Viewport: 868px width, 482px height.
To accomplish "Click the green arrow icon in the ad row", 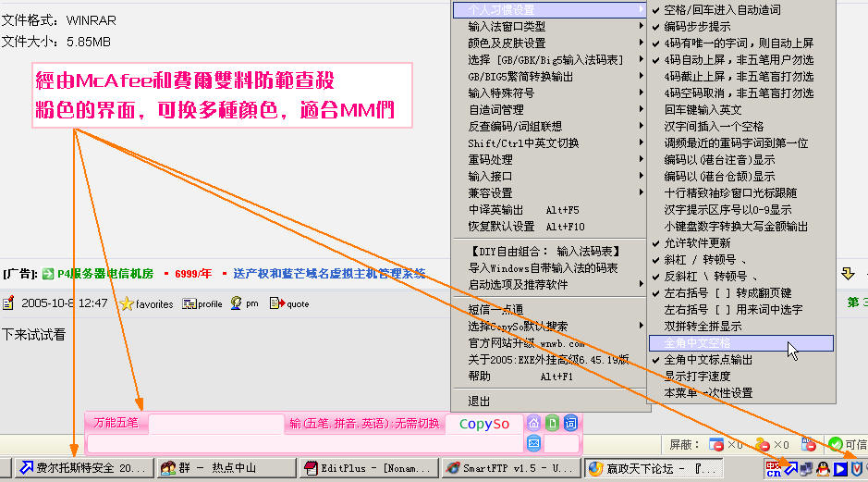I will tap(48, 274).
